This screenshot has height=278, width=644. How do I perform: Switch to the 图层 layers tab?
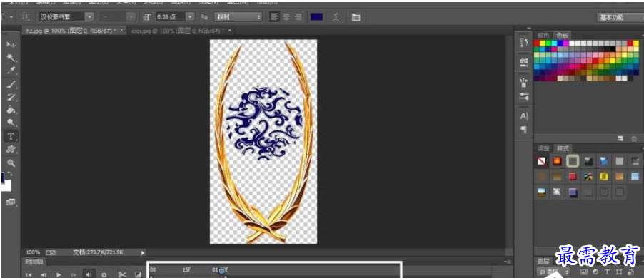(543, 261)
